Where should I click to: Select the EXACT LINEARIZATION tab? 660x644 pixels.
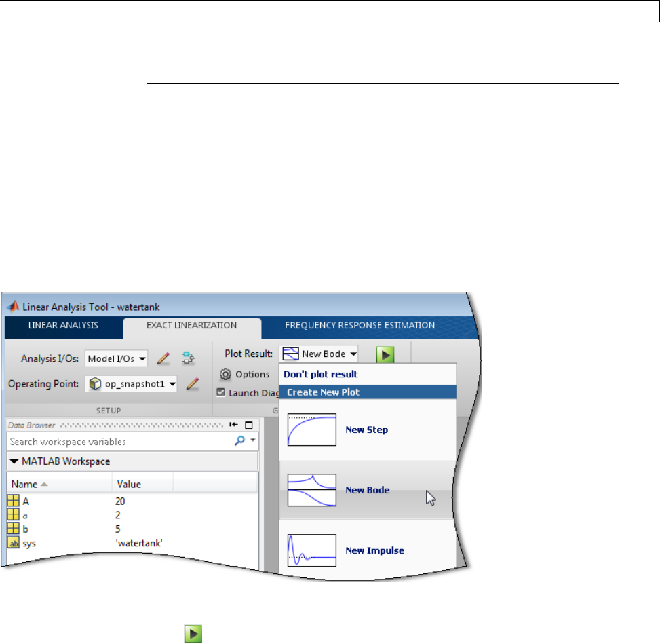click(x=191, y=325)
